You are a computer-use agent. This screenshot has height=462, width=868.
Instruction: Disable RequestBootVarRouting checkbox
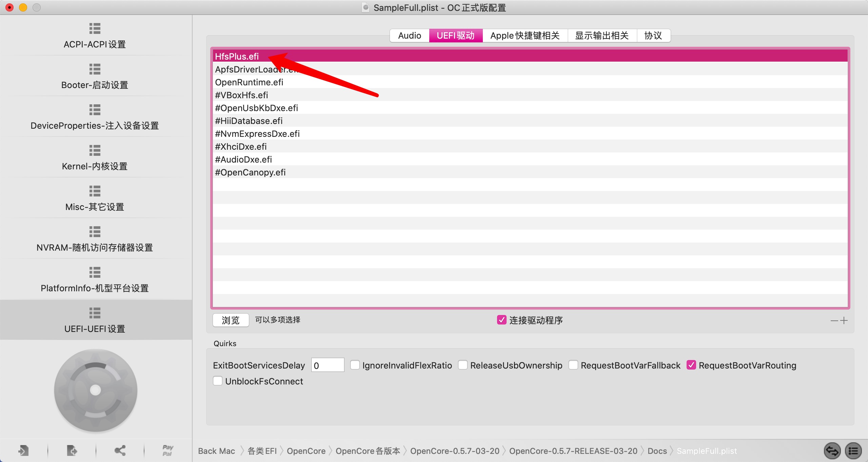(x=691, y=365)
